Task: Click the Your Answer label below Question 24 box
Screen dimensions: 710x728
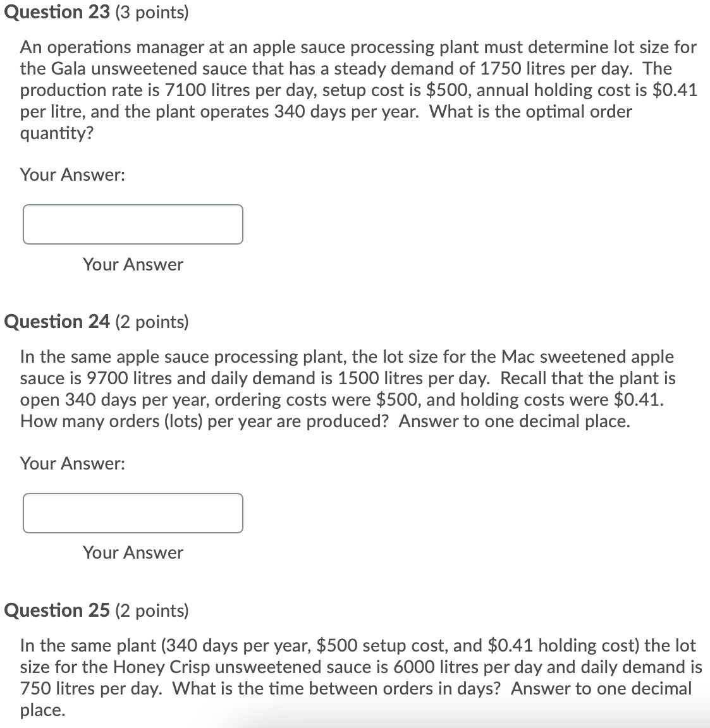Action: coord(132,552)
